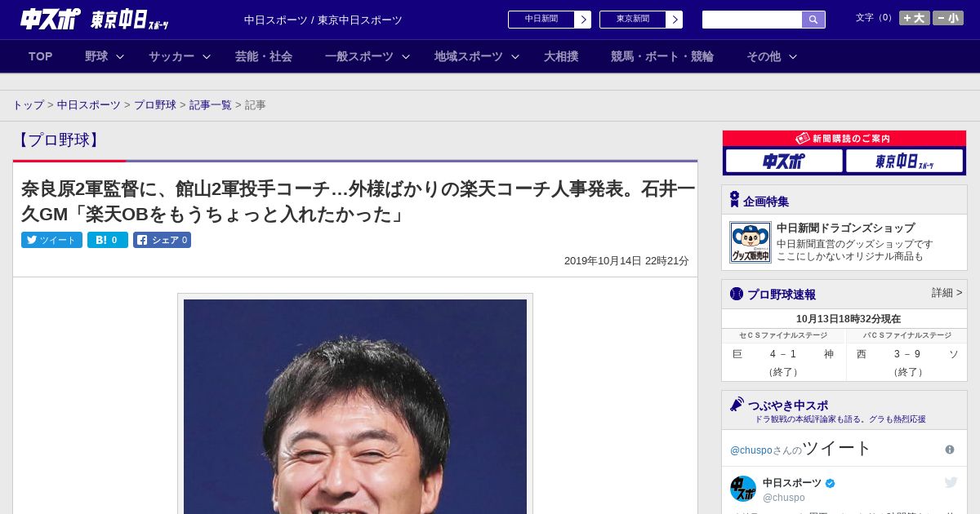Click the セCSファイナルステージ label

[783, 335]
